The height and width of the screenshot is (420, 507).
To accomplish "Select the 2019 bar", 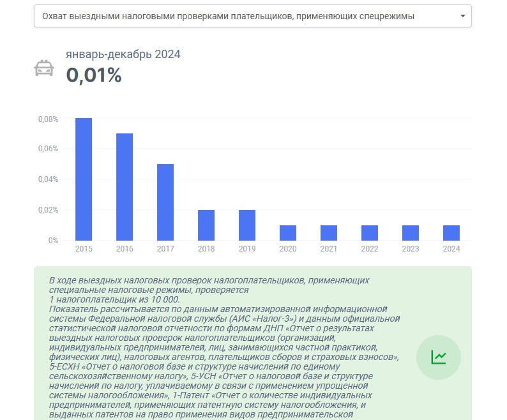I will click(247, 225).
